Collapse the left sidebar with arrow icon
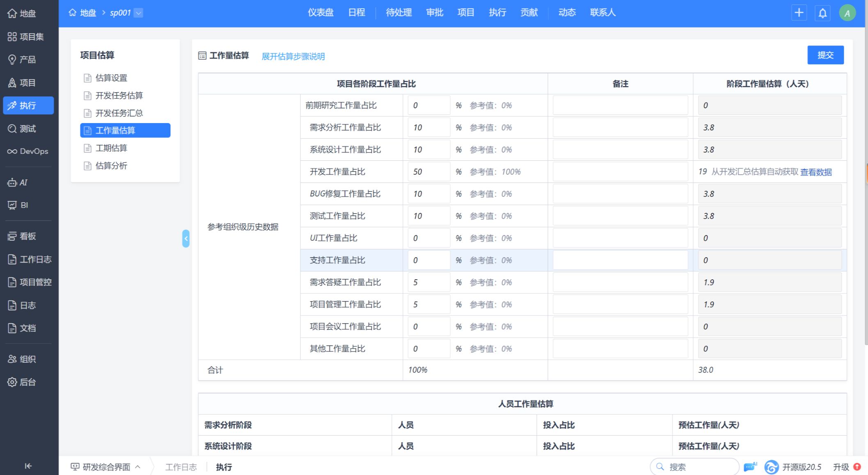The image size is (868, 475). [x=28, y=466]
